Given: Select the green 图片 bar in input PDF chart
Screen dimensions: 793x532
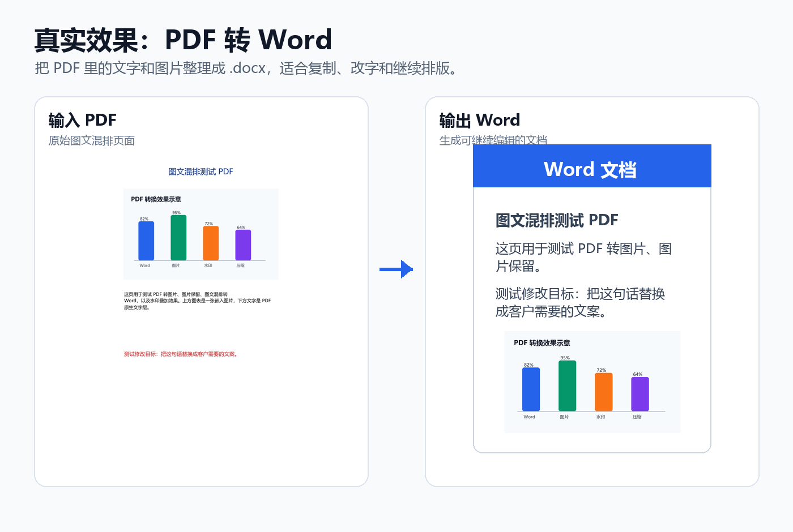Looking at the screenshot, I should [178, 238].
